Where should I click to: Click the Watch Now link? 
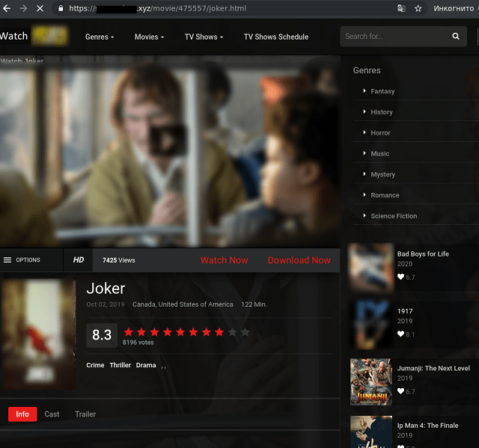coord(225,260)
